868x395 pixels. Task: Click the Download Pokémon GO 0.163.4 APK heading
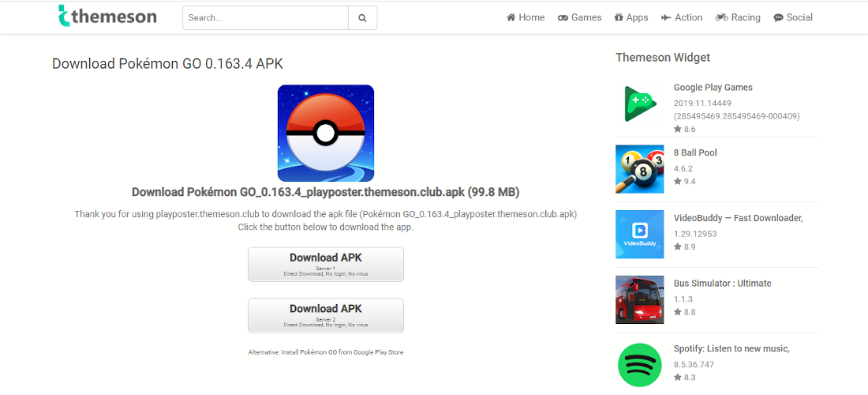(x=168, y=64)
